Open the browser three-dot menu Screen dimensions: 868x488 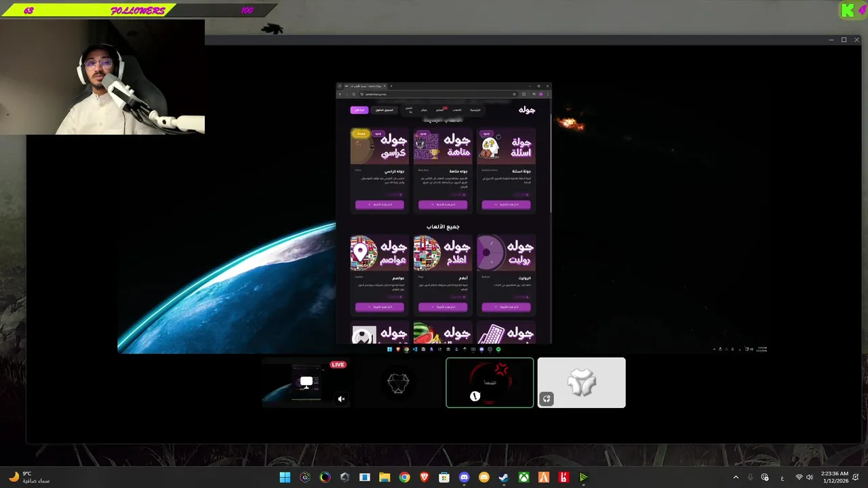(547, 94)
